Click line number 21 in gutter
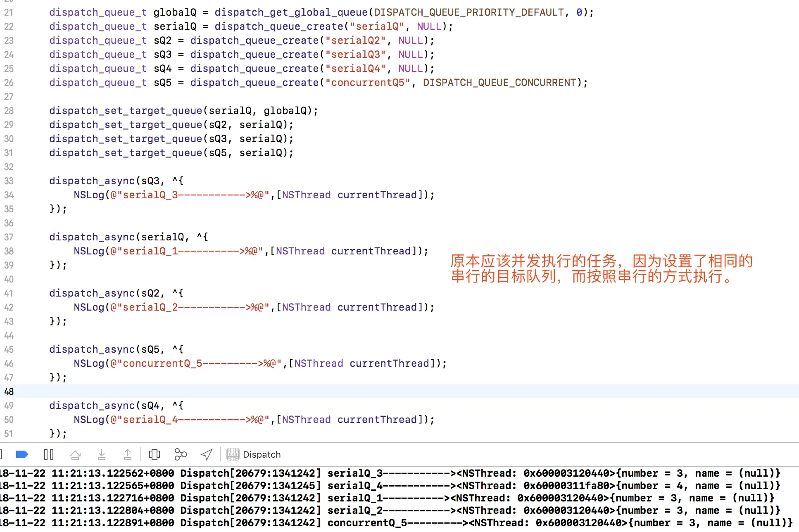Image resolution: width=799 pixels, height=532 pixels. pyautogui.click(x=9, y=12)
